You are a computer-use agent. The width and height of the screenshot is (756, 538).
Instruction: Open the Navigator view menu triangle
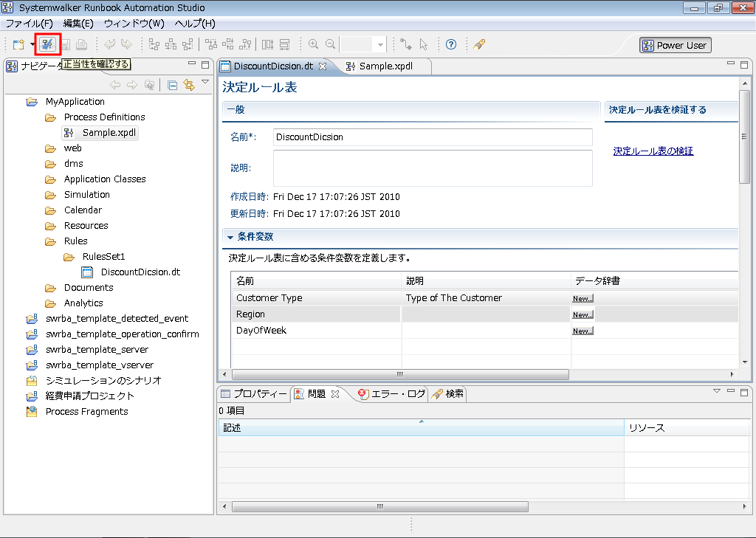pyautogui.click(x=205, y=82)
